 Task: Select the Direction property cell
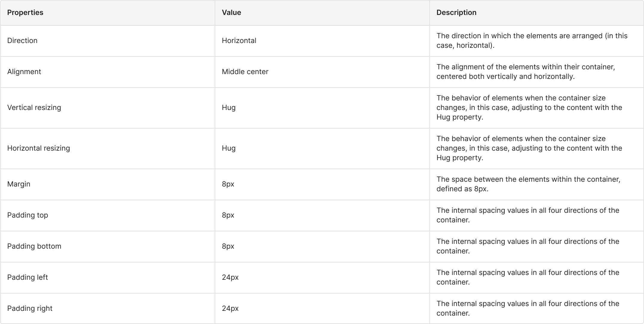tap(22, 41)
